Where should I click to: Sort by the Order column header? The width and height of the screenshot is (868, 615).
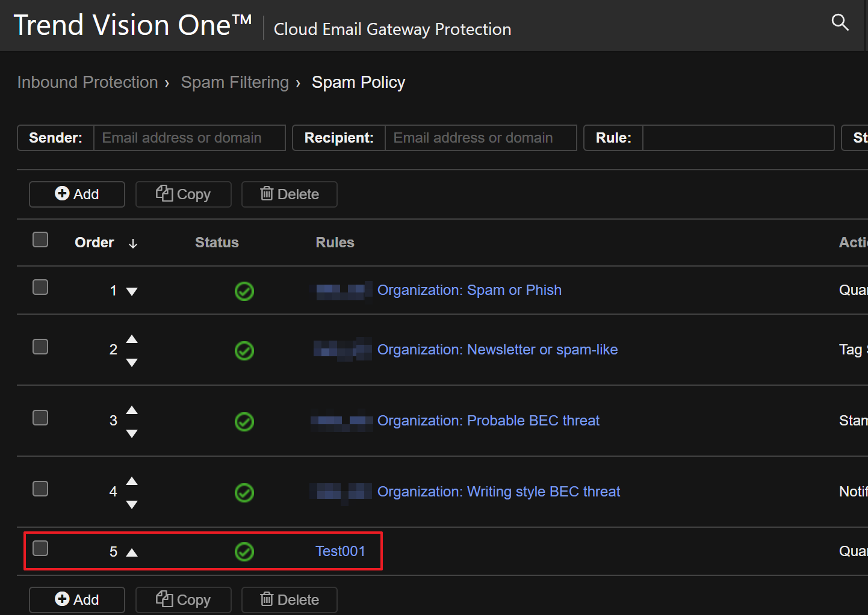click(95, 243)
